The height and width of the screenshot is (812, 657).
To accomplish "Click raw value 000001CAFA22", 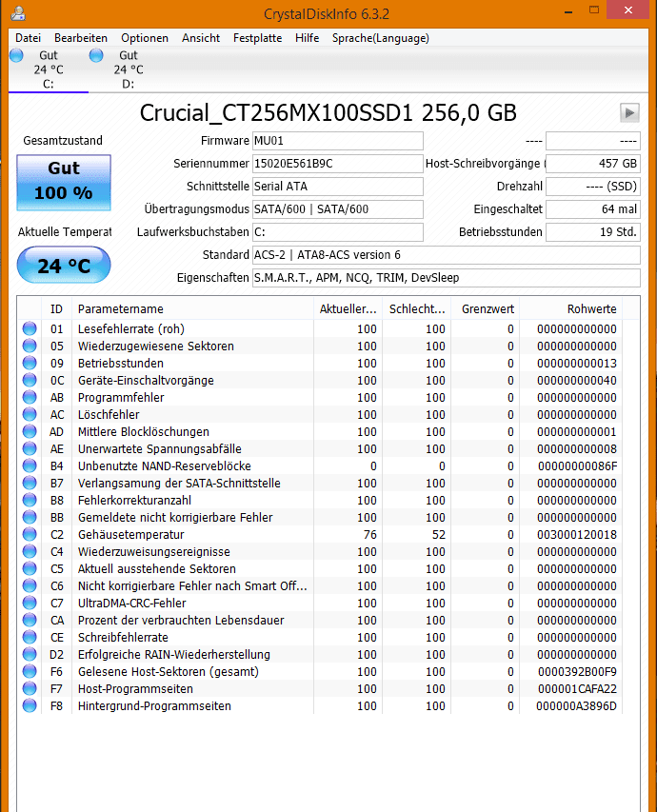I will click(577, 689).
